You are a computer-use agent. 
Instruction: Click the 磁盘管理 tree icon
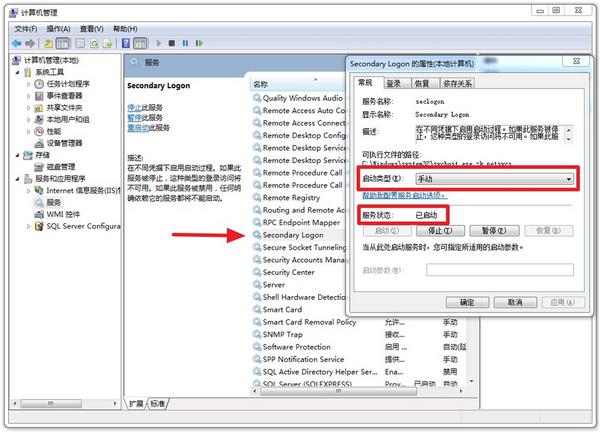coord(39,167)
